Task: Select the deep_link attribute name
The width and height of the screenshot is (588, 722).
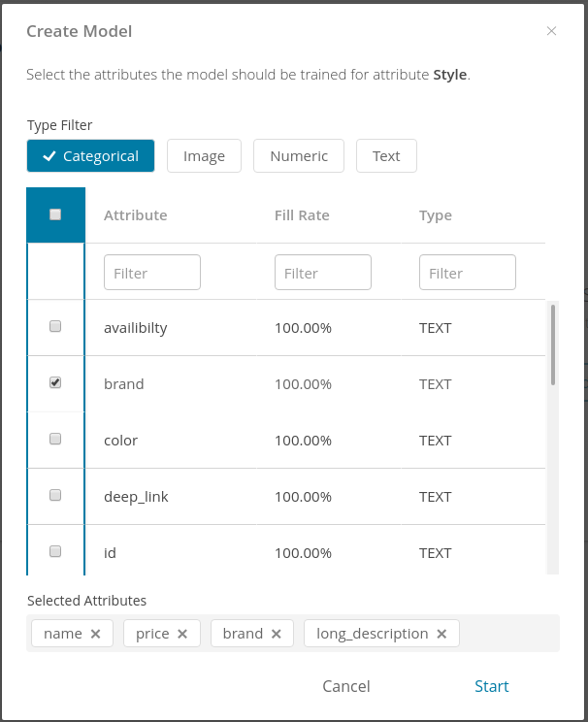Action: pos(136,497)
